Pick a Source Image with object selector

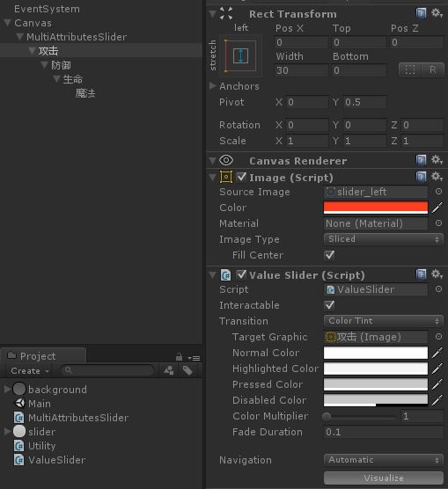[438, 192]
